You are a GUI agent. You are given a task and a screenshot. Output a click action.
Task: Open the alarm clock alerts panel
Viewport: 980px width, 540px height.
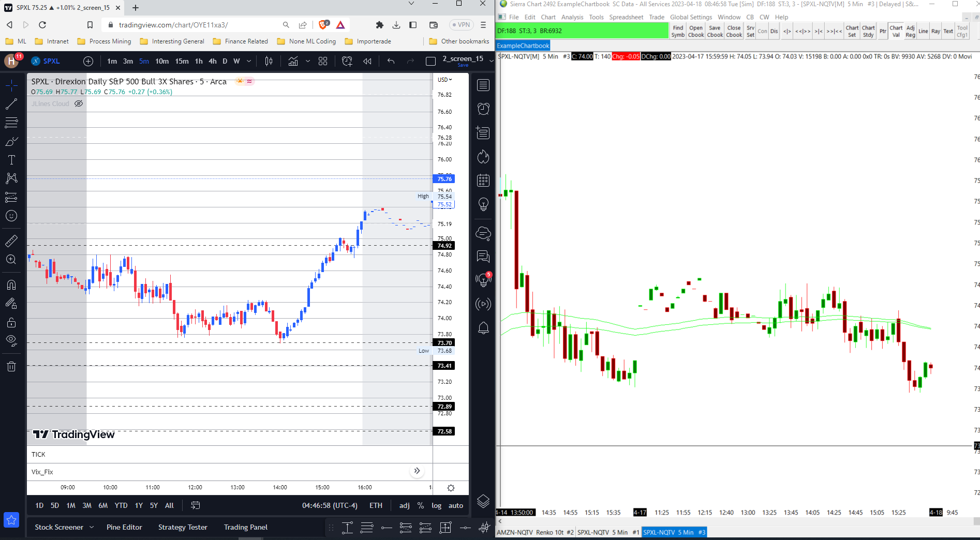[x=483, y=109]
